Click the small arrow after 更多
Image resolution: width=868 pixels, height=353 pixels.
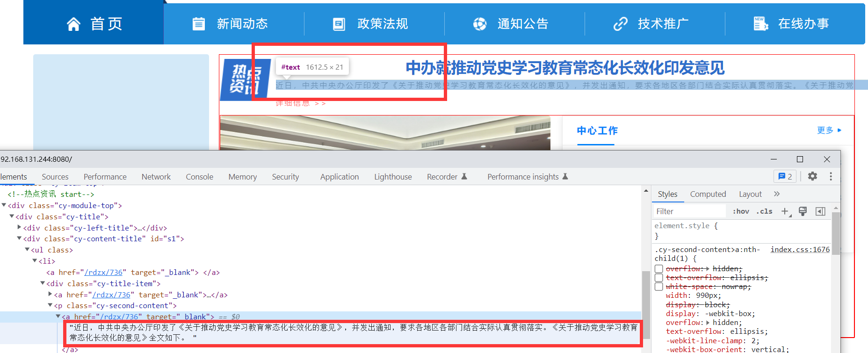click(839, 130)
